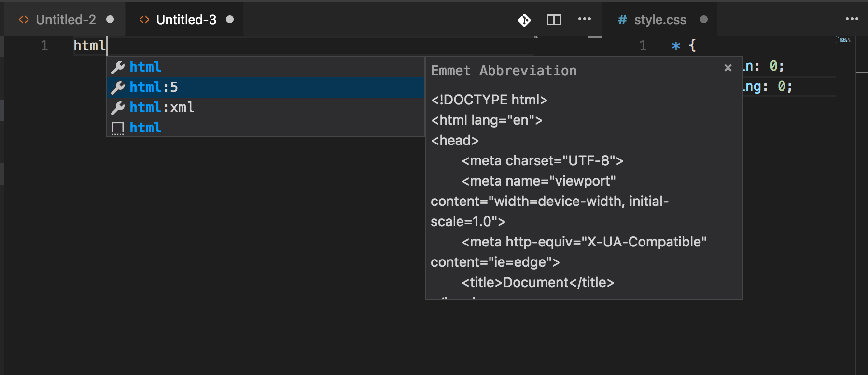This screenshot has width=868, height=375.
Task: Open changes with the git diamond icon
Action: (x=524, y=20)
